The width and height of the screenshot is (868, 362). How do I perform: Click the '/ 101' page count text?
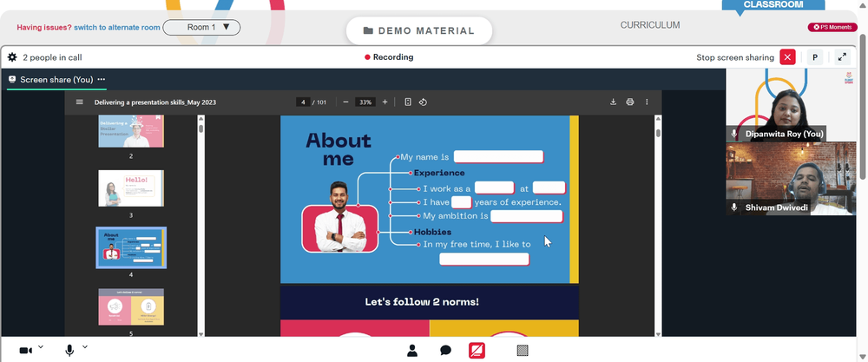[319, 102]
